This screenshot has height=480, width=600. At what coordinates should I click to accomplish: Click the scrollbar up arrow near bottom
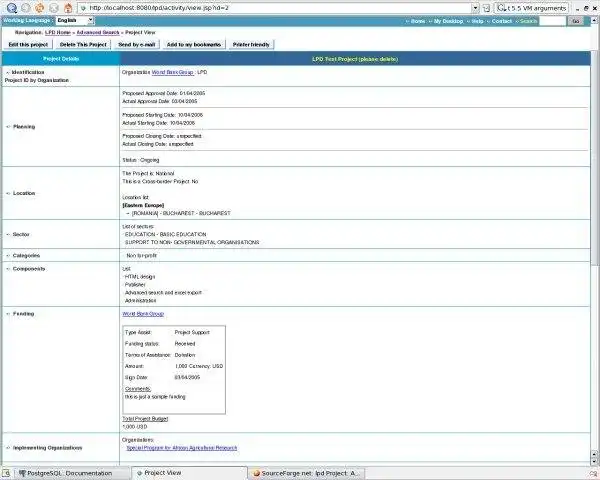tap(595, 454)
